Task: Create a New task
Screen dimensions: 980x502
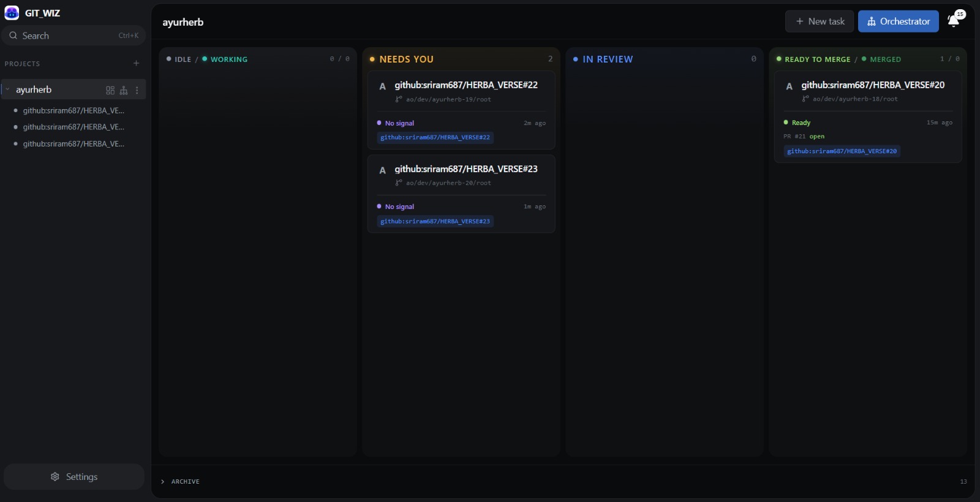Action: [x=820, y=21]
